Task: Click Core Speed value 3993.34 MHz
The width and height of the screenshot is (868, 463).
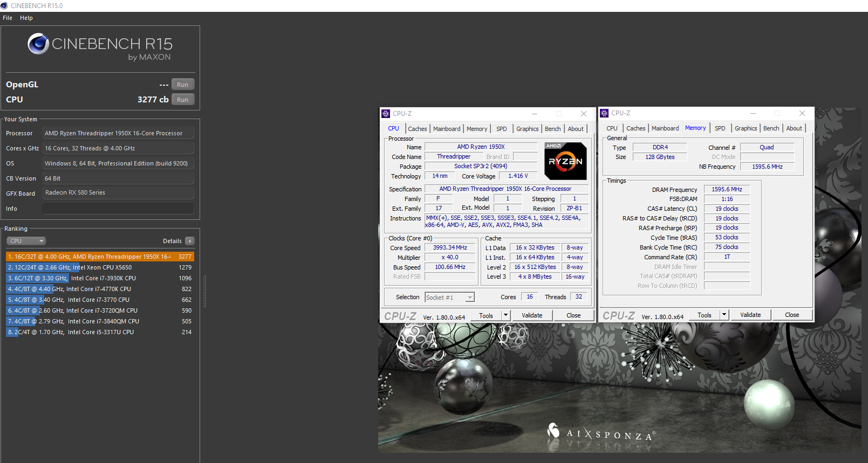Action: click(450, 248)
